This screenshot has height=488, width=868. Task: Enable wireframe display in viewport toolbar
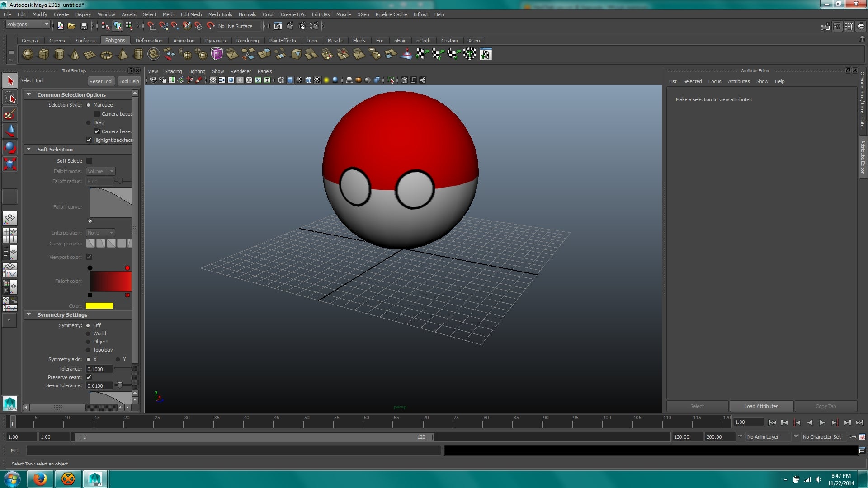281,80
